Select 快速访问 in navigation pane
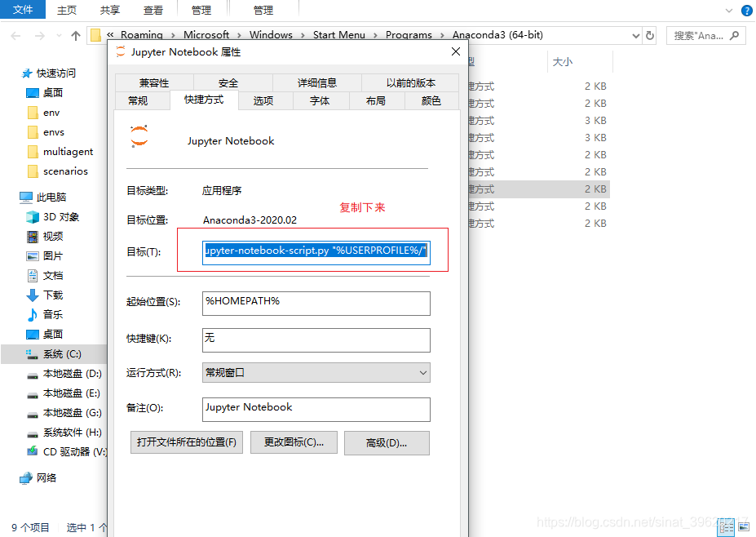Screen dimensions: 756x537 tap(50, 73)
